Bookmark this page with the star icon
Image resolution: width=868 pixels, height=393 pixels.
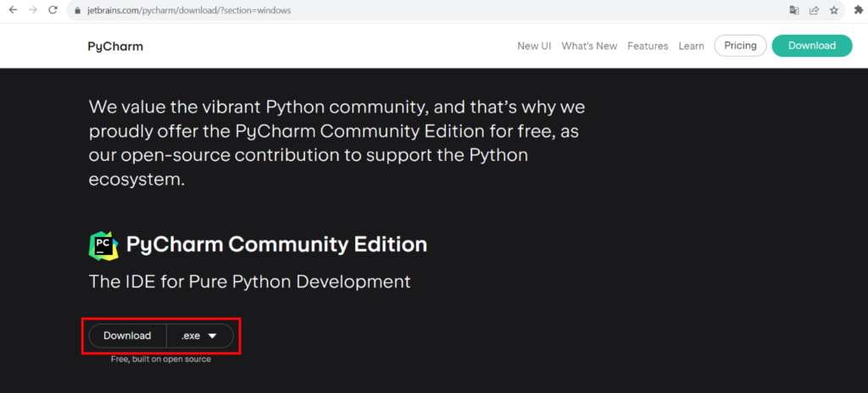point(835,10)
